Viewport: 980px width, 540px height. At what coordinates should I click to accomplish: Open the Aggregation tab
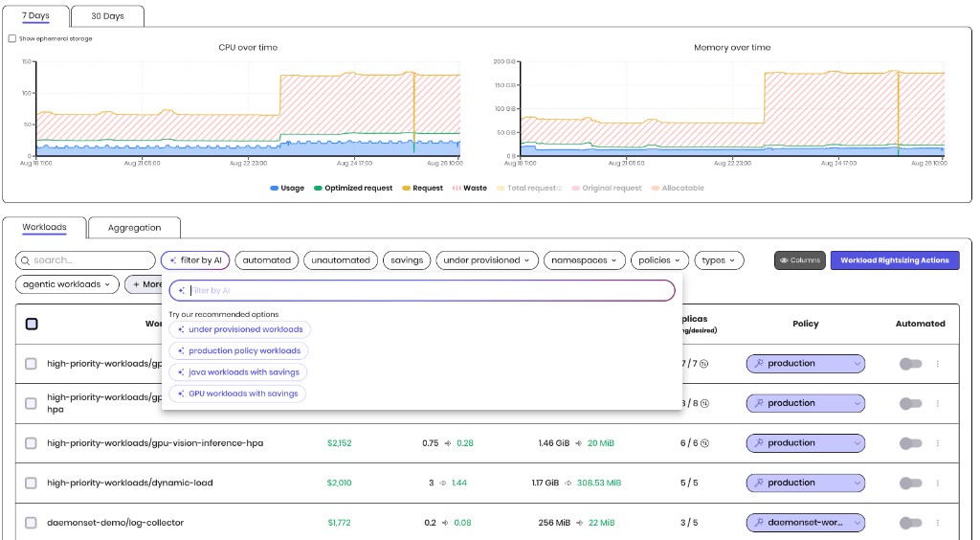[x=134, y=228]
